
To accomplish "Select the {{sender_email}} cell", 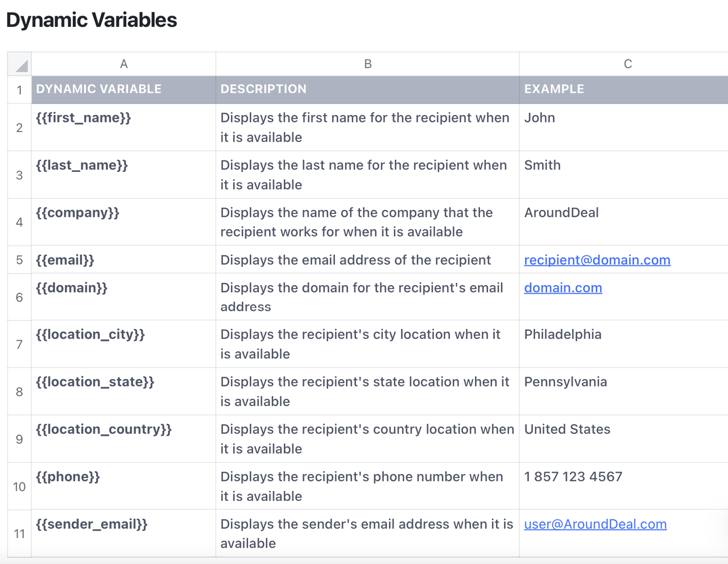I will (x=92, y=524).
